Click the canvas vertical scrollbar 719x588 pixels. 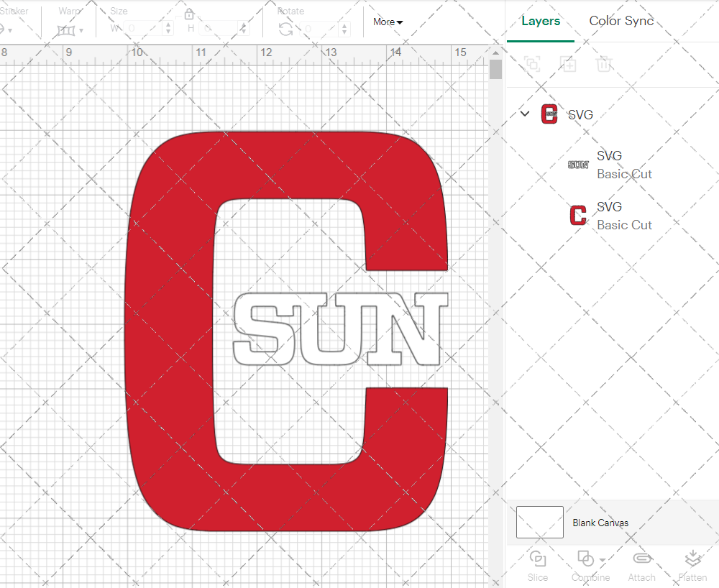[495, 68]
